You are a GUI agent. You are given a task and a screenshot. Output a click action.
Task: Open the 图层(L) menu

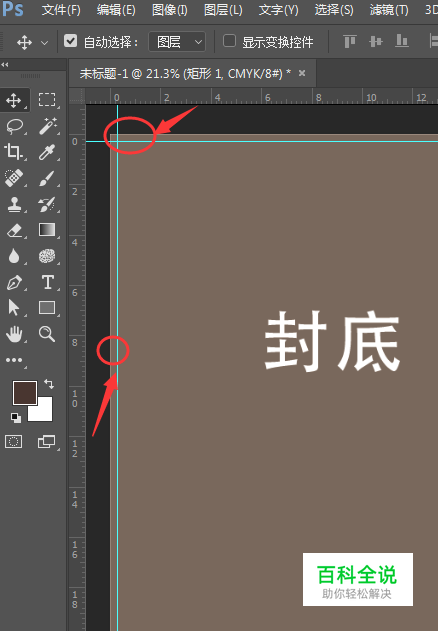pos(223,10)
